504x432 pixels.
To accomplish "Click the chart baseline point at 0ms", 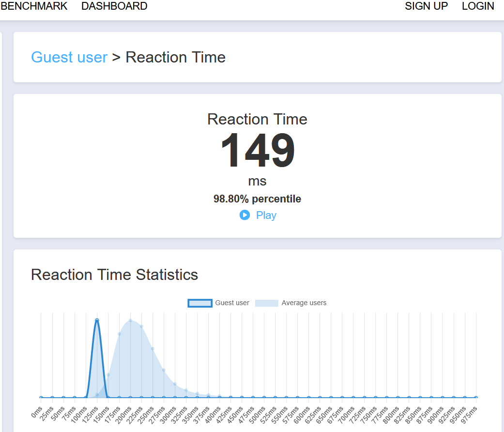I will (41, 398).
